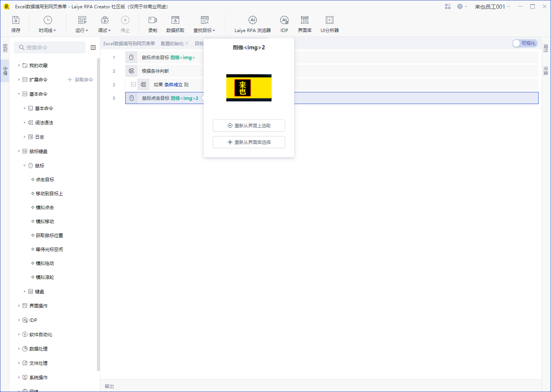Expand the 日志 node
551x392 pixels.
(x=25, y=137)
